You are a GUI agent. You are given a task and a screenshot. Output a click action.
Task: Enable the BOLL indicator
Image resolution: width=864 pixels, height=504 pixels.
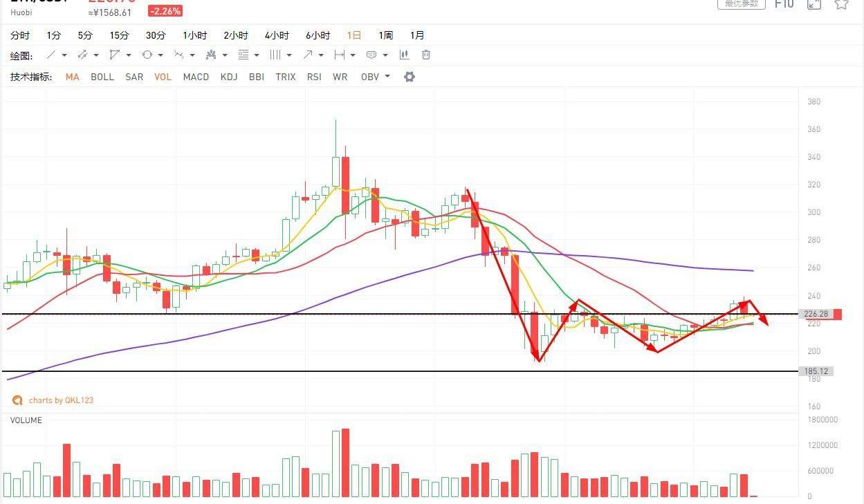[102, 77]
